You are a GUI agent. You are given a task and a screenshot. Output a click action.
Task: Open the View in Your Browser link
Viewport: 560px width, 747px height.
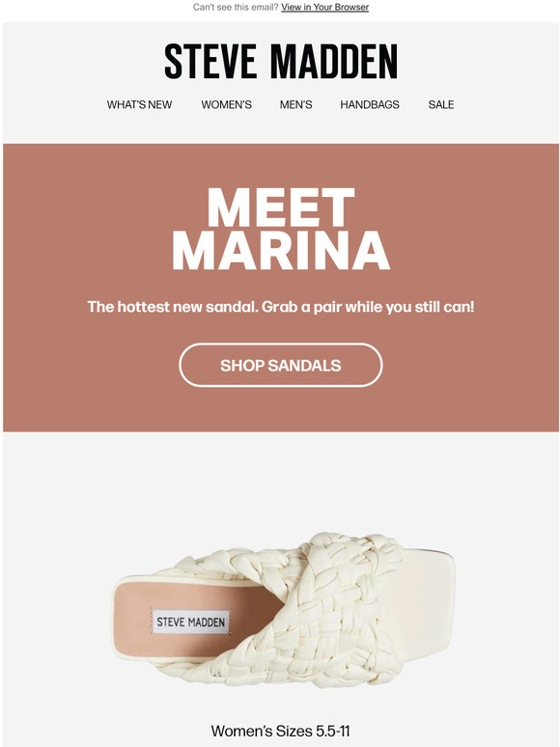tap(324, 7)
